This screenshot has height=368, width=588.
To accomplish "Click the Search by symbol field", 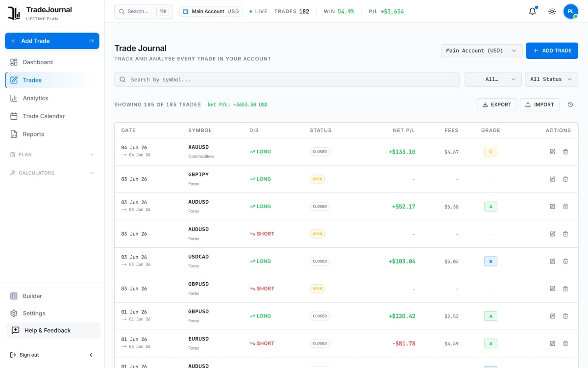I will click(x=287, y=79).
